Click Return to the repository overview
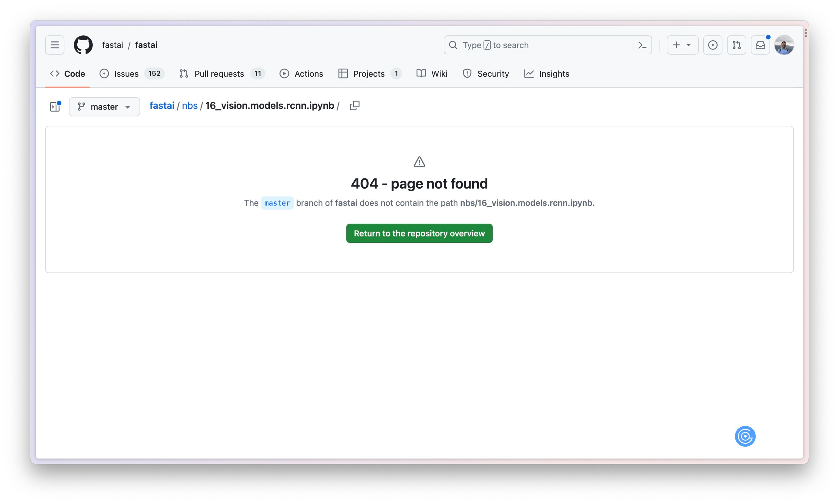839x504 pixels. [x=419, y=233]
